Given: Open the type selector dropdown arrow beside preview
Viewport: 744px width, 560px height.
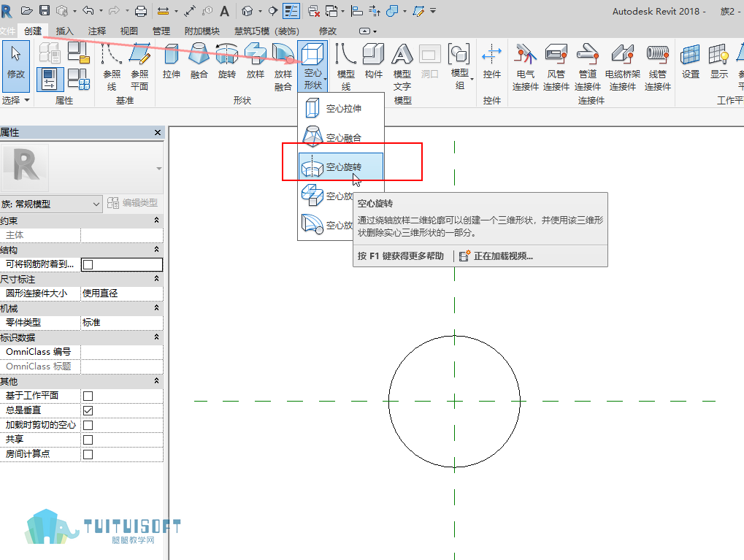Looking at the screenshot, I should coord(159,169).
